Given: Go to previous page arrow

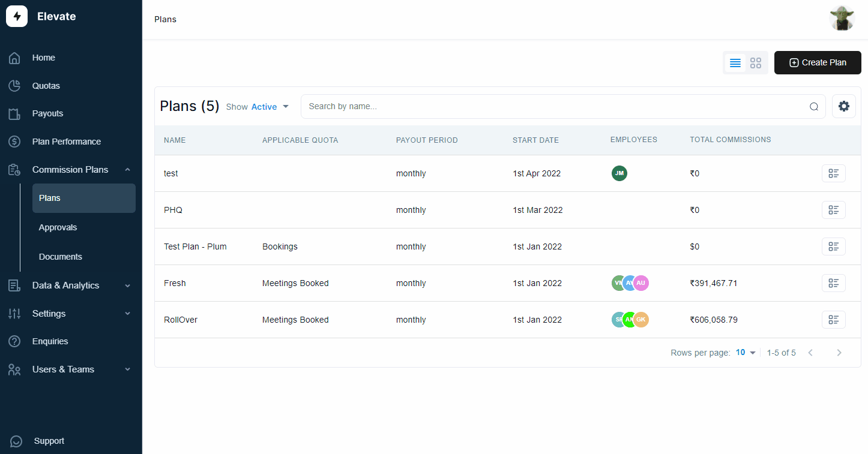Looking at the screenshot, I should coord(810,353).
